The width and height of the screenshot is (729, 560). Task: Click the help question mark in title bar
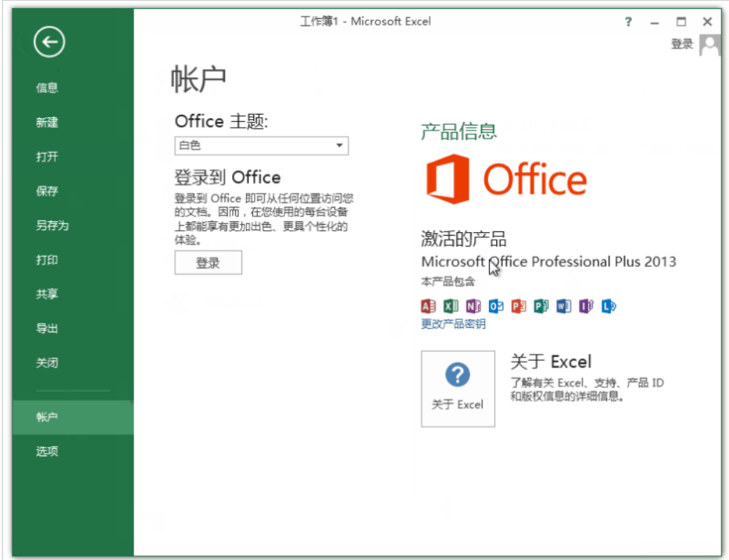[x=629, y=22]
